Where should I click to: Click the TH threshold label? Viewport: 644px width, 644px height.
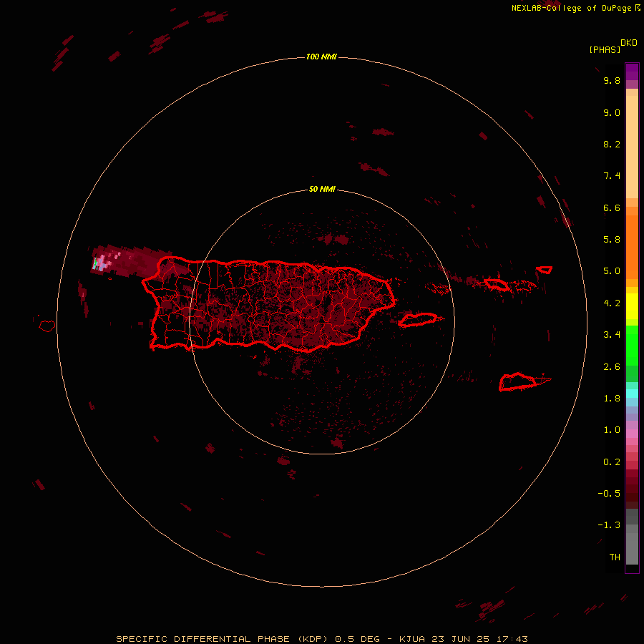point(615,557)
